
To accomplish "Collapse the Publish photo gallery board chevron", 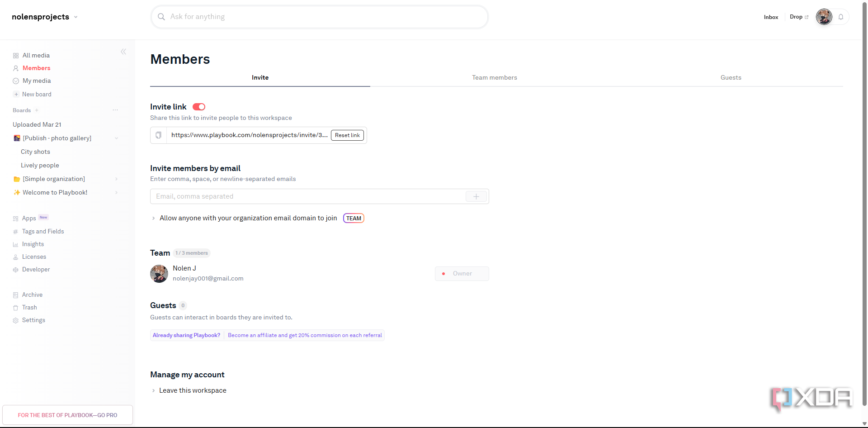I will tap(116, 138).
